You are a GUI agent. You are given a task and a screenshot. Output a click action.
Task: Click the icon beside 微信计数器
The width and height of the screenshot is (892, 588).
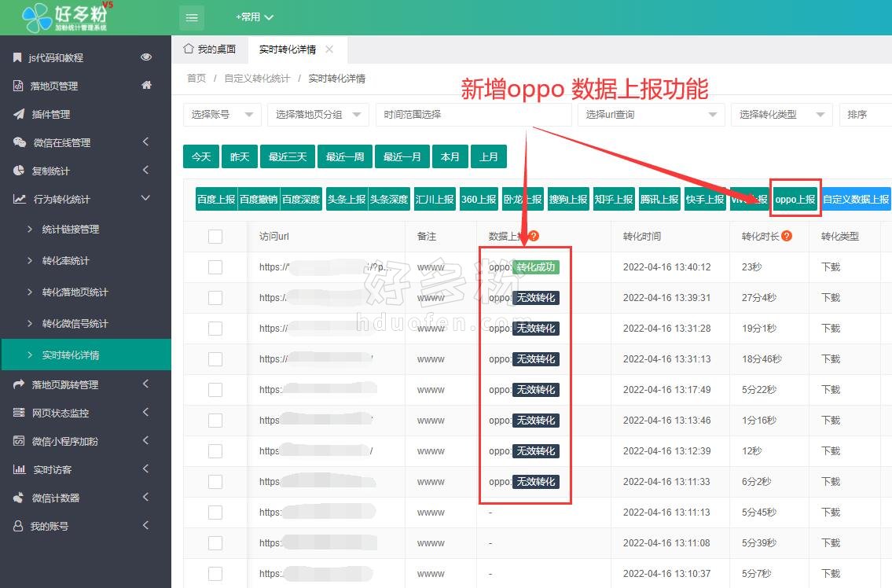pos(19,498)
